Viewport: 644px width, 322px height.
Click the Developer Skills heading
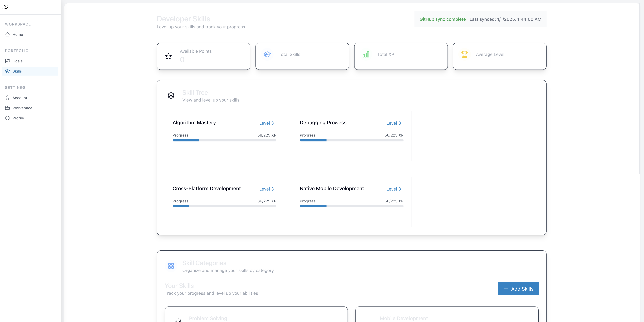183,19
